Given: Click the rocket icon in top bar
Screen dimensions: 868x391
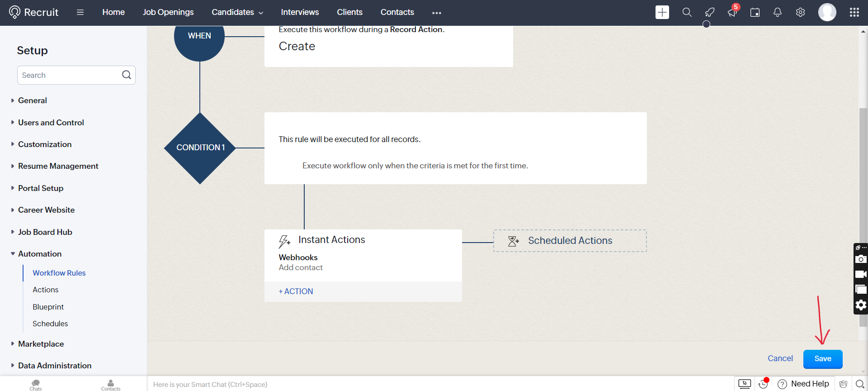Looking at the screenshot, I should pyautogui.click(x=710, y=12).
